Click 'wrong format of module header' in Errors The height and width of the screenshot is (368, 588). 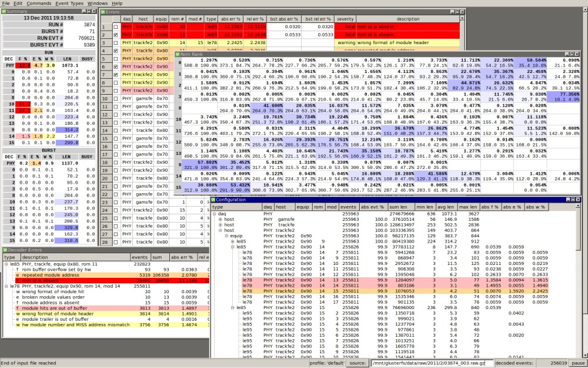[393, 43]
